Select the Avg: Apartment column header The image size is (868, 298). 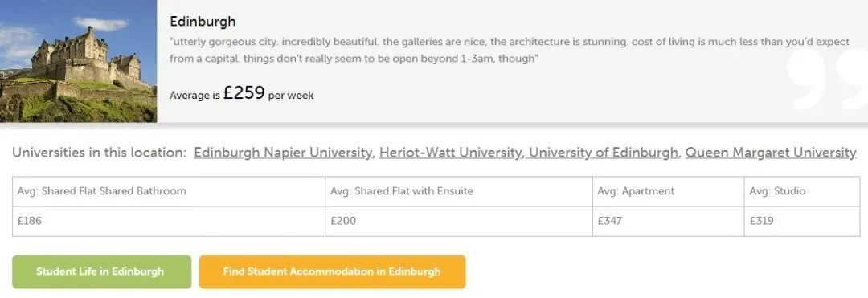click(668, 191)
